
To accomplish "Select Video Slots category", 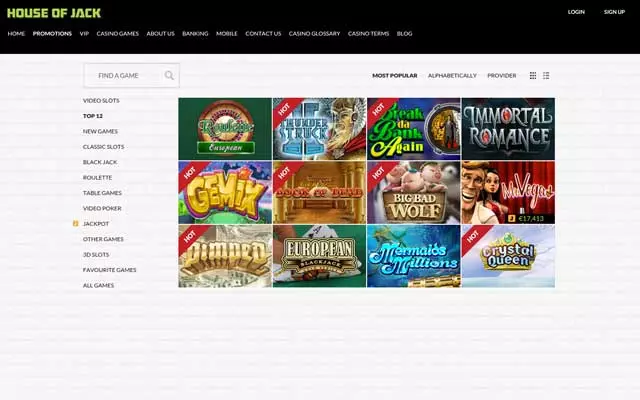I will coord(101,100).
